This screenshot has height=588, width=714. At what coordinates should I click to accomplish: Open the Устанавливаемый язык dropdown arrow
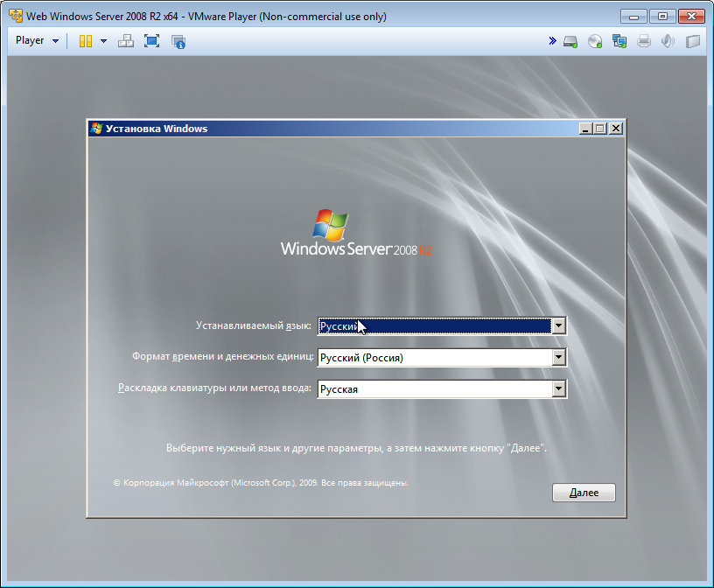pos(559,326)
